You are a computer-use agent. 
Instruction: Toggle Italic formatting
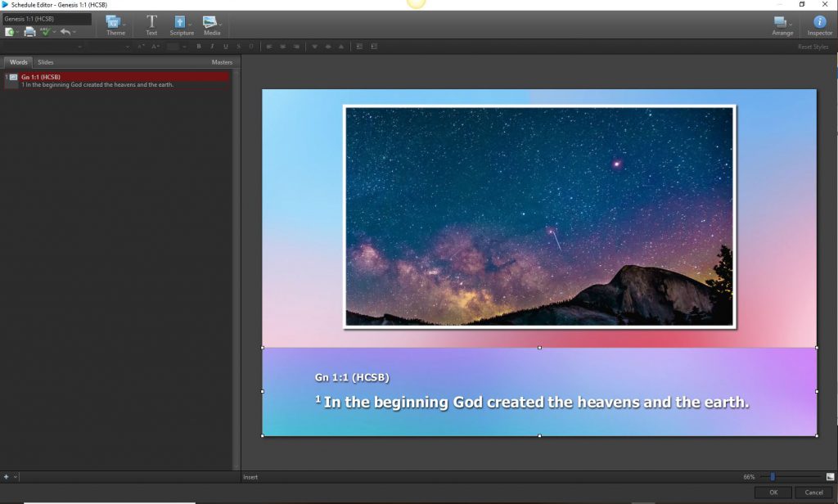(x=212, y=47)
